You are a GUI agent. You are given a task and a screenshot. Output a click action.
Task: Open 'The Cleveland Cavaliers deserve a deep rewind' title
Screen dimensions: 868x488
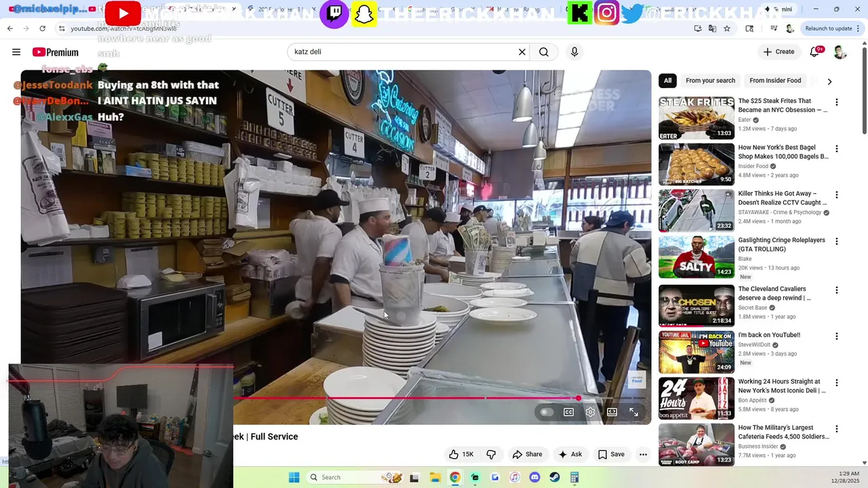[x=774, y=293]
